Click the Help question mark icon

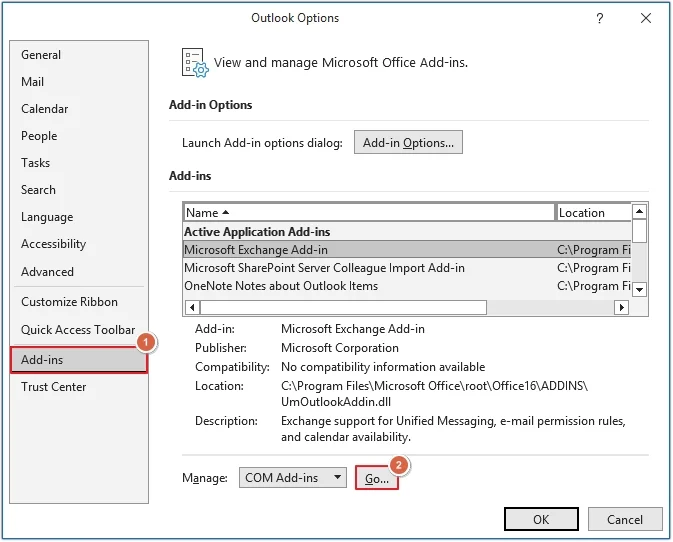coord(600,18)
